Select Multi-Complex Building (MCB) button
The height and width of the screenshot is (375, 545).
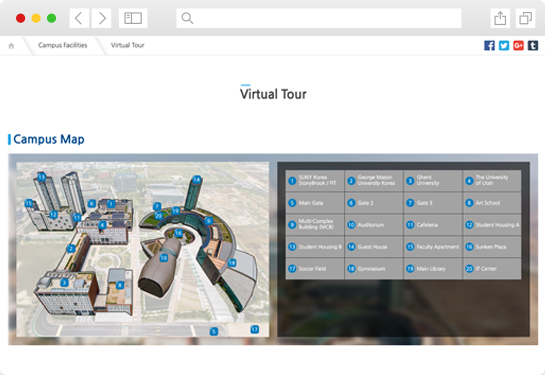click(315, 225)
